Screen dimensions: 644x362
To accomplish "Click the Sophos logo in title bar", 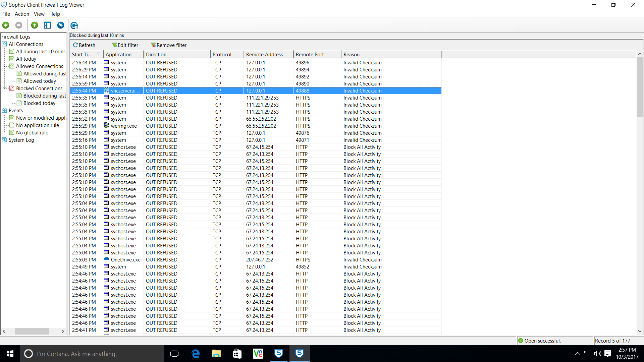I will (x=4, y=5).
